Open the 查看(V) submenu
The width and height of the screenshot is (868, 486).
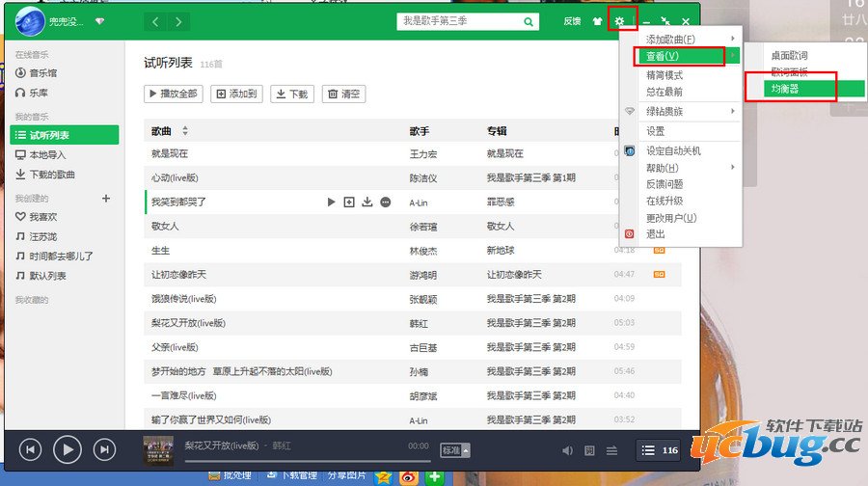coord(690,56)
